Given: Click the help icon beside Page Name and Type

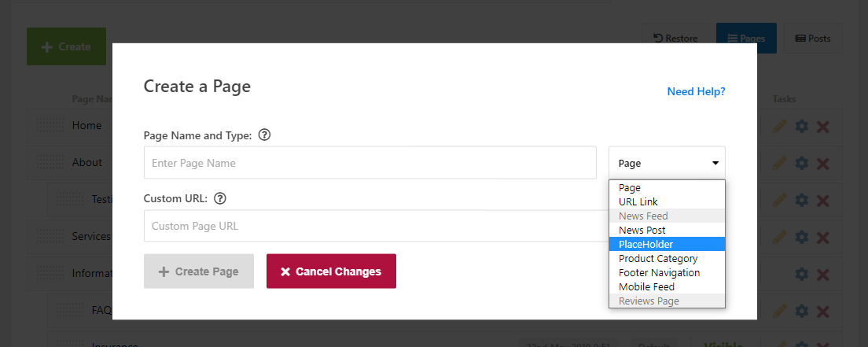Looking at the screenshot, I should 265,135.
